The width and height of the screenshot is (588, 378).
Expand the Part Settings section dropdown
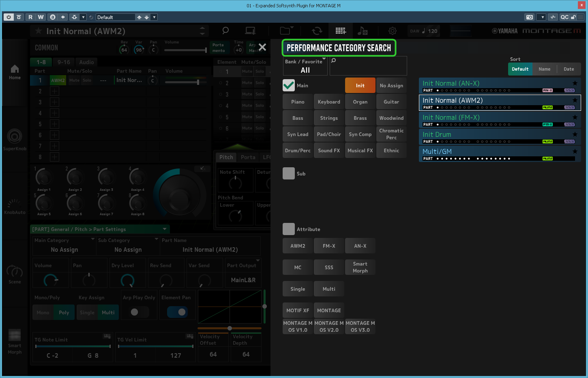[165, 229]
